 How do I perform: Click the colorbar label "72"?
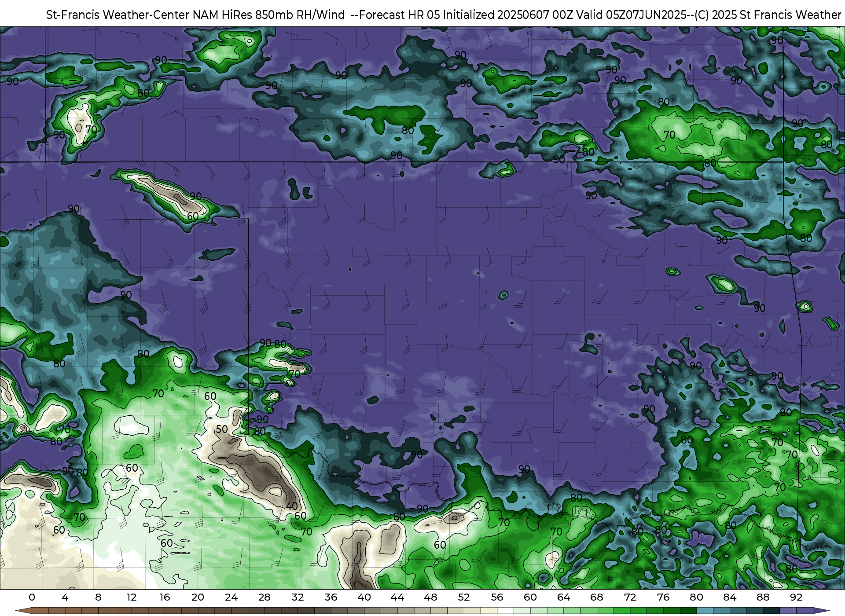(x=630, y=597)
